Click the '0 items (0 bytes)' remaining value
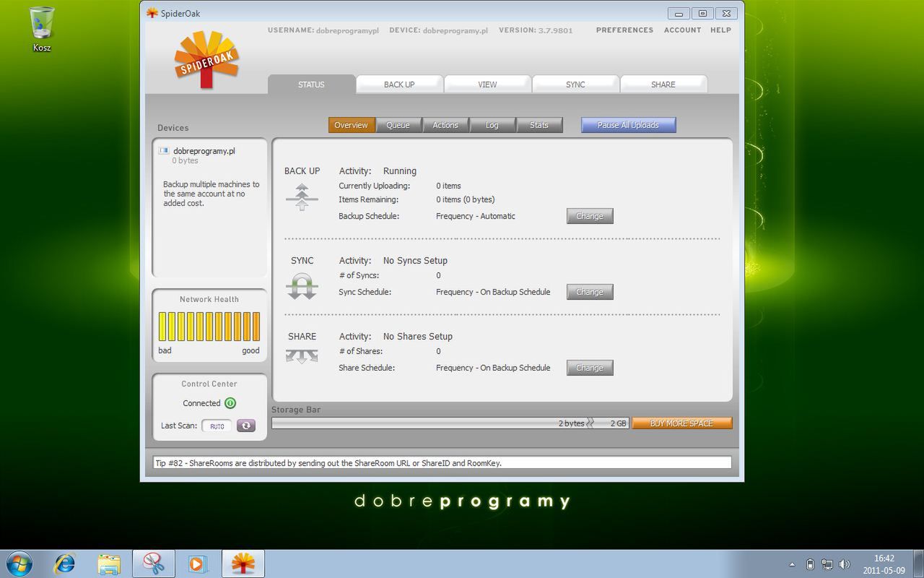This screenshot has height=578, width=924. (x=466, y=199)
